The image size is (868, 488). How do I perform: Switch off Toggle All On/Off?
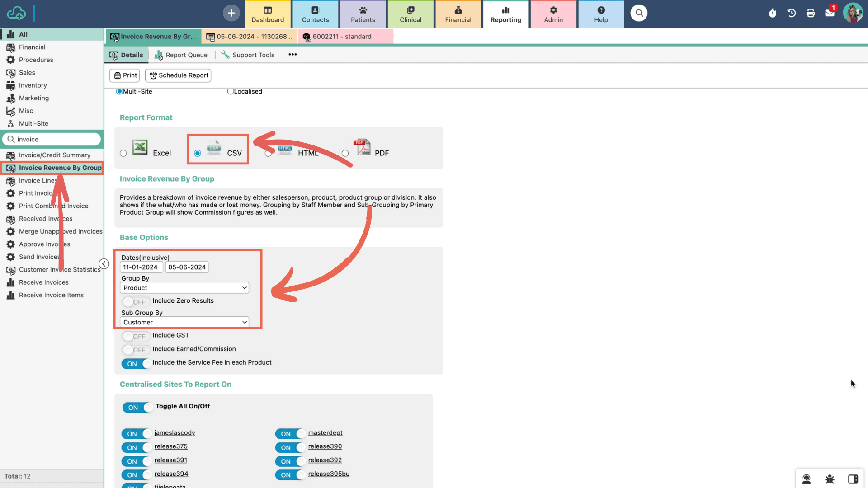point(137,408)
